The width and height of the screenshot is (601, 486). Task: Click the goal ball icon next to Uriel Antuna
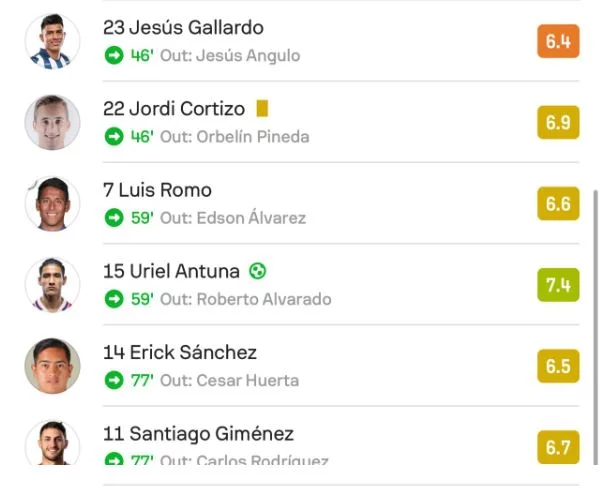(258, 271)
